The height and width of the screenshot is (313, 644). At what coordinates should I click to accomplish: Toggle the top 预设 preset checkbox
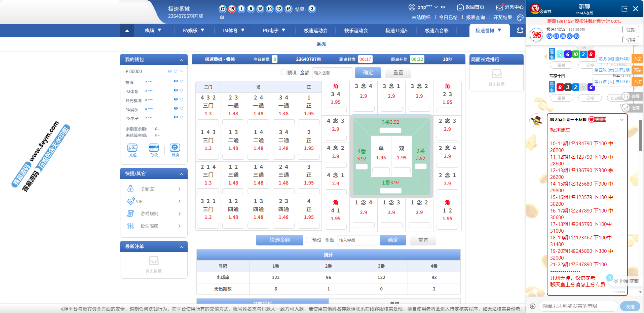[x=284, y=72]
